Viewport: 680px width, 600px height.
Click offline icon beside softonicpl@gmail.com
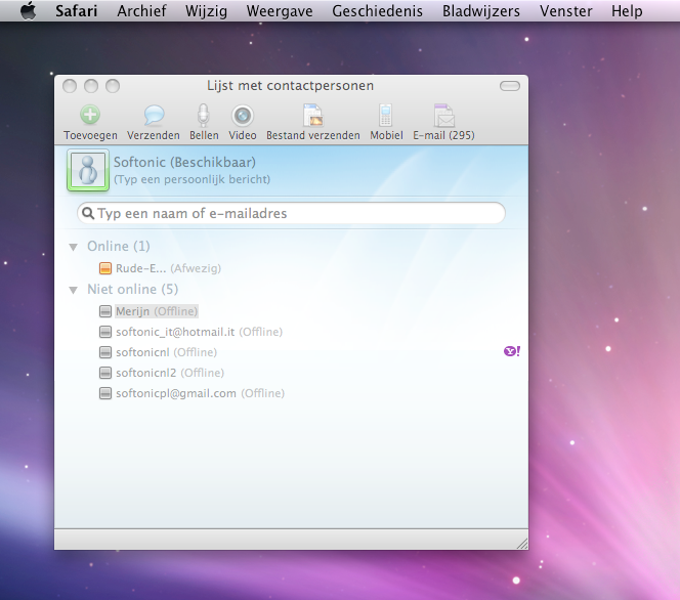click(105, 393)
